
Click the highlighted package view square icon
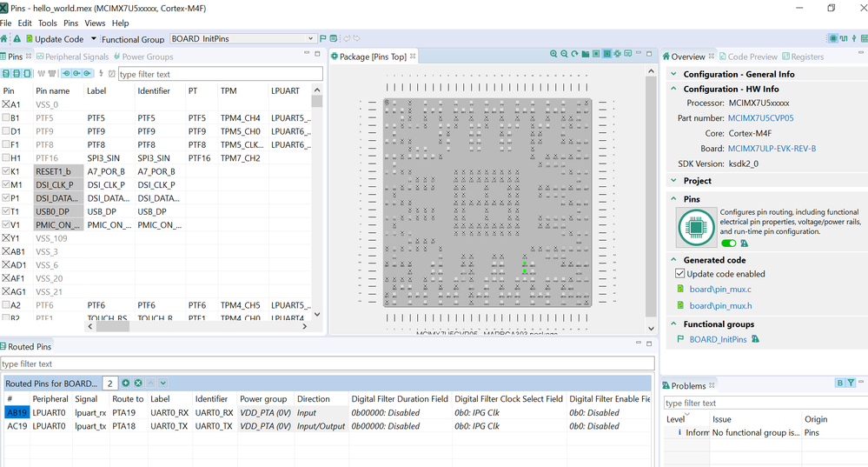pos(606,54)
